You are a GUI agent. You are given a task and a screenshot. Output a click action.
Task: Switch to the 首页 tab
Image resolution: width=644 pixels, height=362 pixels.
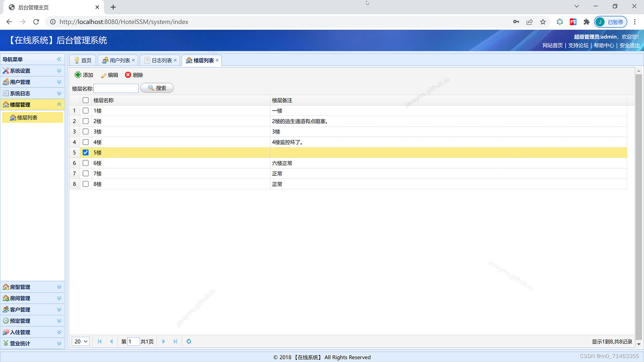[x=83, y=60]
